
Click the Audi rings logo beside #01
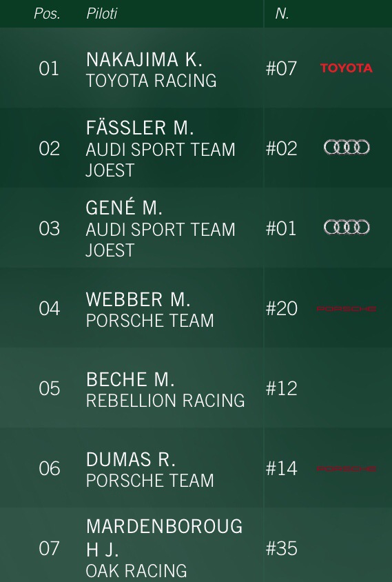coord(347,227)
